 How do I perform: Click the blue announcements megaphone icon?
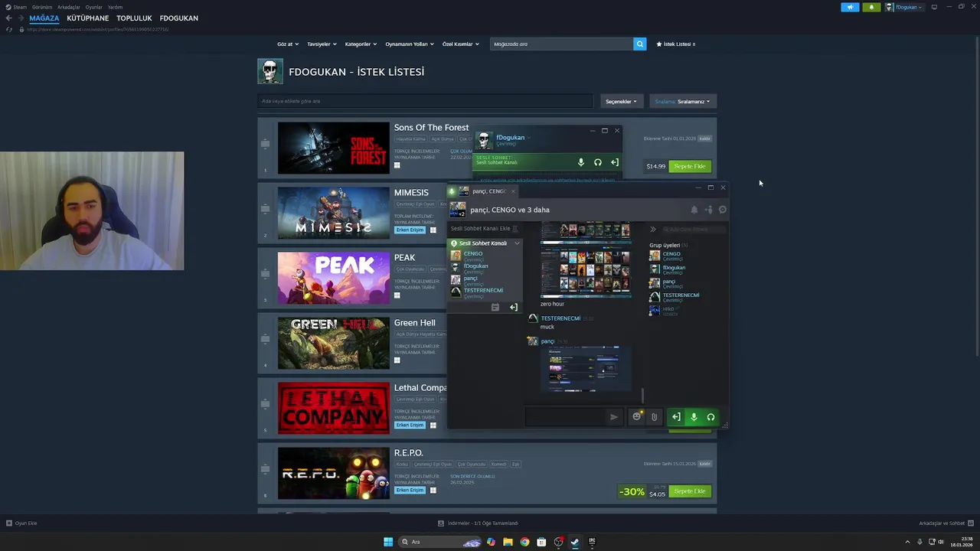(850, 7)
